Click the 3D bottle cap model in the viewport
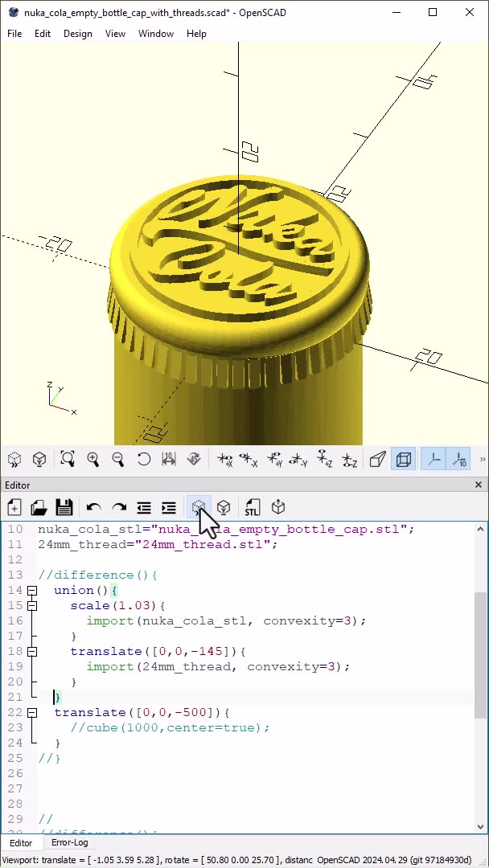Screen dimensions: 489x868 tap(238, 310)
